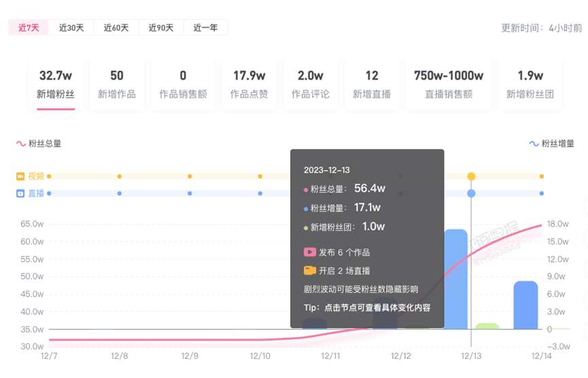Click the 更新时间: 4小时前 label
Image resolution: width=588 pixels, height=378 pixels.
pyautogui.click(x=542, y=28)
